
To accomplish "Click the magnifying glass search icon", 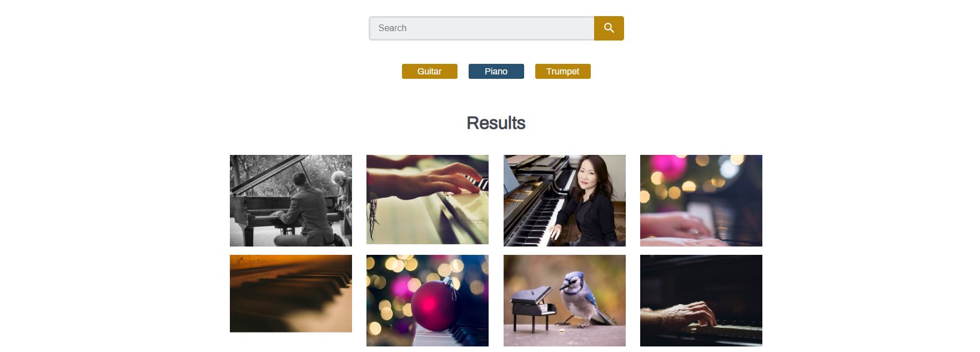I will 609,28.
